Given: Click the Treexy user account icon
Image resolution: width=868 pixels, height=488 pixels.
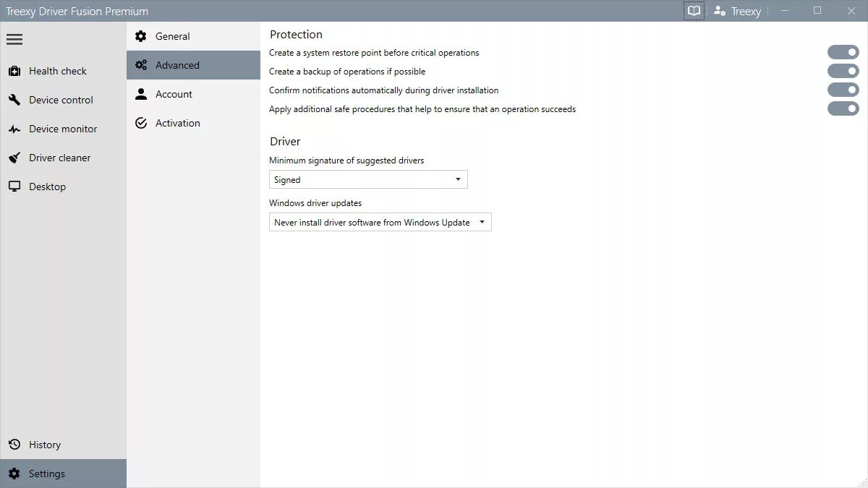Looking at the screenshot, I should coord(720,11).
